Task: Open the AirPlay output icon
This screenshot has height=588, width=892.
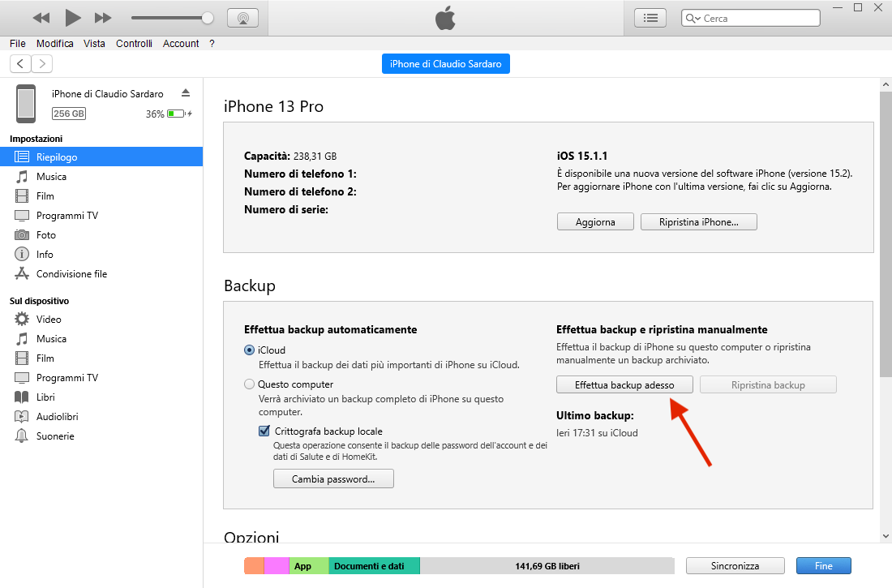Action: [242, 18]
